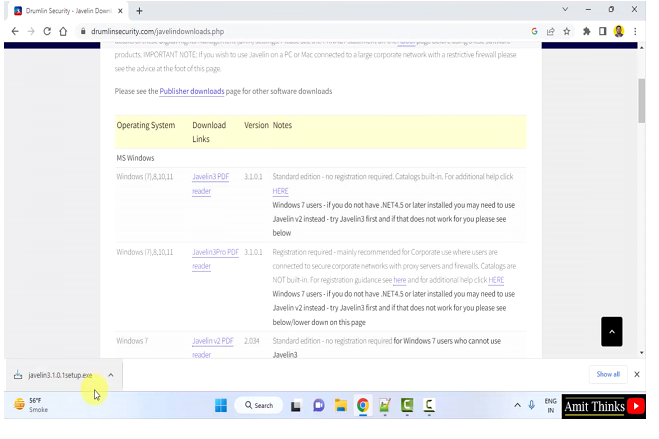Viewport: 659px width, 439px height.
Task: Close the downloads bar
Action: click(637, 374)
